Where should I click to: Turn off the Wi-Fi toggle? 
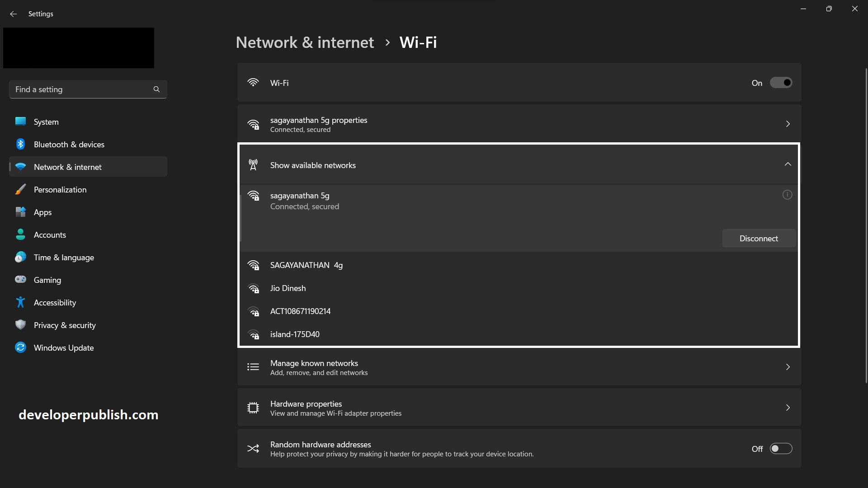pos(781,82)
